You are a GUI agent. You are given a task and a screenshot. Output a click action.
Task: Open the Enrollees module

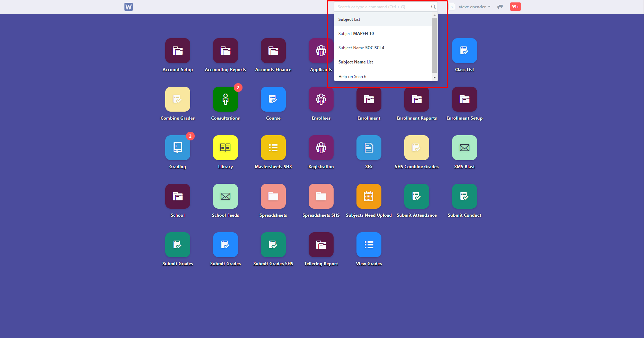[321, 99]
